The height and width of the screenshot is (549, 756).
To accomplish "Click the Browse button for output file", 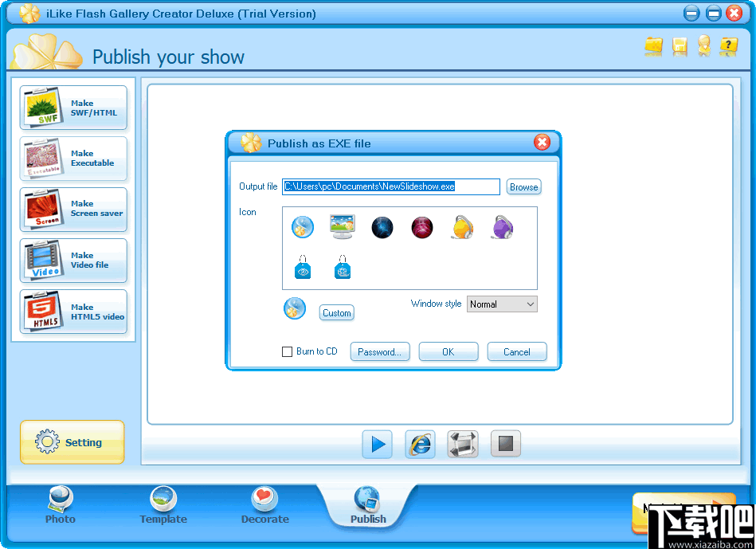I will point(523,186).
